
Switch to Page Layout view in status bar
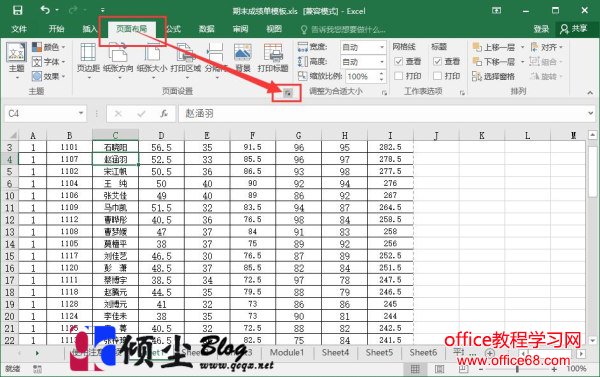(x=439, y=369)
